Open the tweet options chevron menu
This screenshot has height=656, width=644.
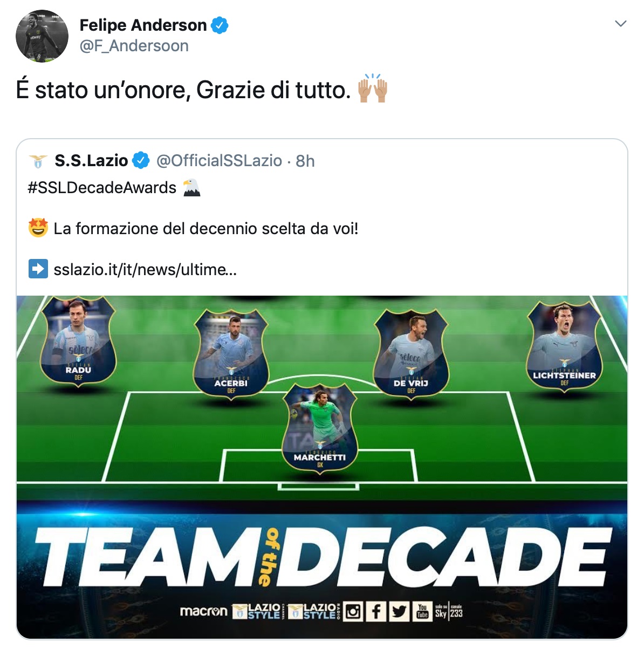coord(621,24)
